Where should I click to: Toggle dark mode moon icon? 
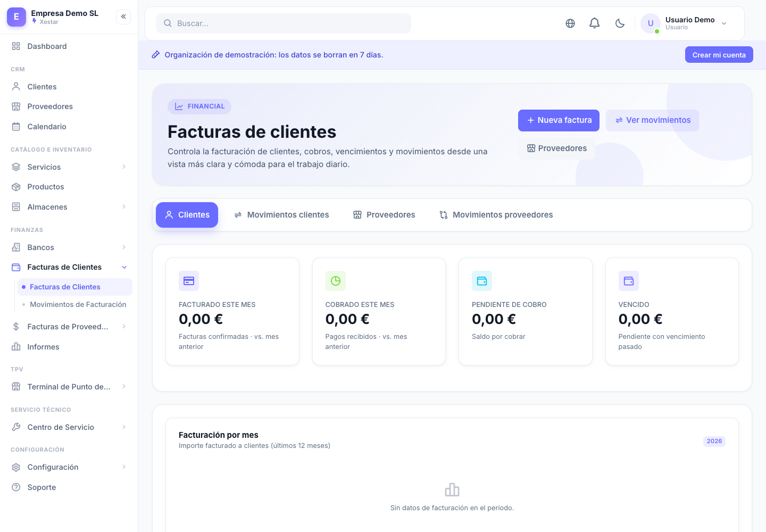tap(620, 23)
